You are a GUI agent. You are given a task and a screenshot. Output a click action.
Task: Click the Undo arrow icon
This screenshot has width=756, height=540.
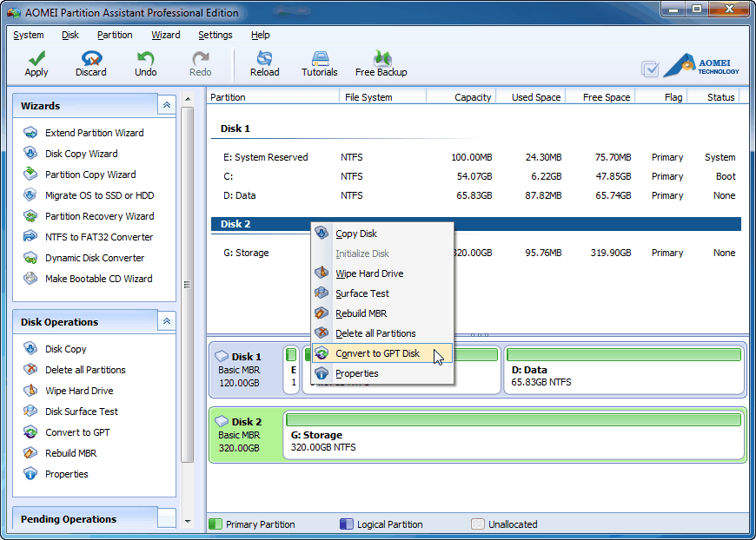[145, 58]
